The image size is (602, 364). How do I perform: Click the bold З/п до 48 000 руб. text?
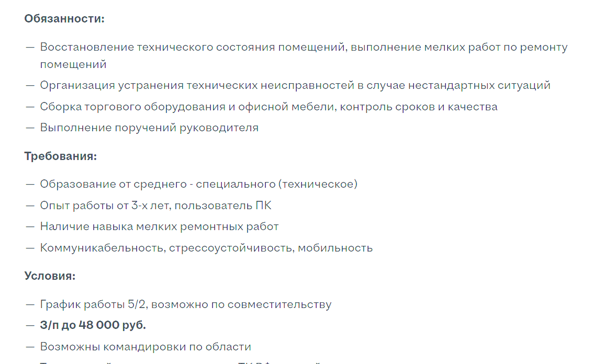click(93, 325)
